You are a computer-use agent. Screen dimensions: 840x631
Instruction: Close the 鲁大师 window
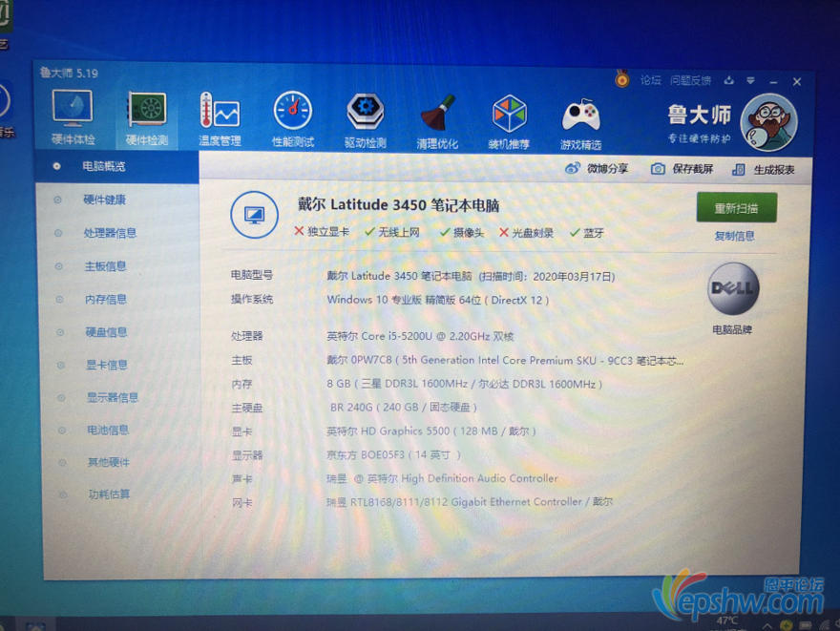[797, 82]
